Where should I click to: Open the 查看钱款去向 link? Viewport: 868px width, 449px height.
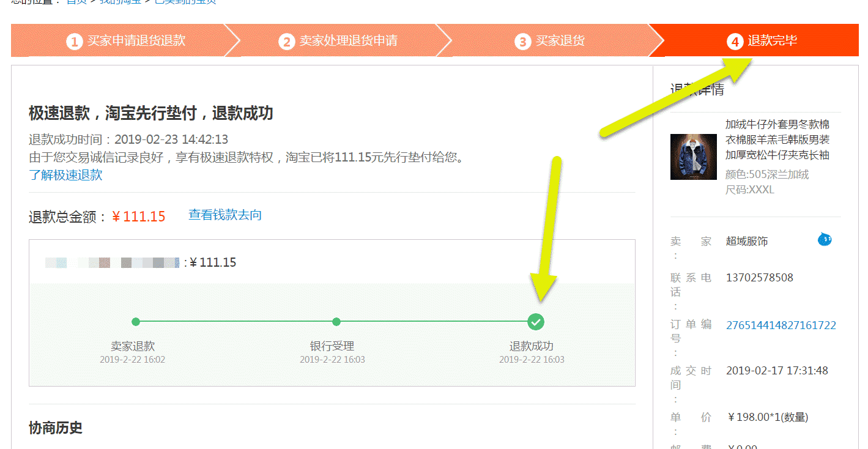[225, 215]
